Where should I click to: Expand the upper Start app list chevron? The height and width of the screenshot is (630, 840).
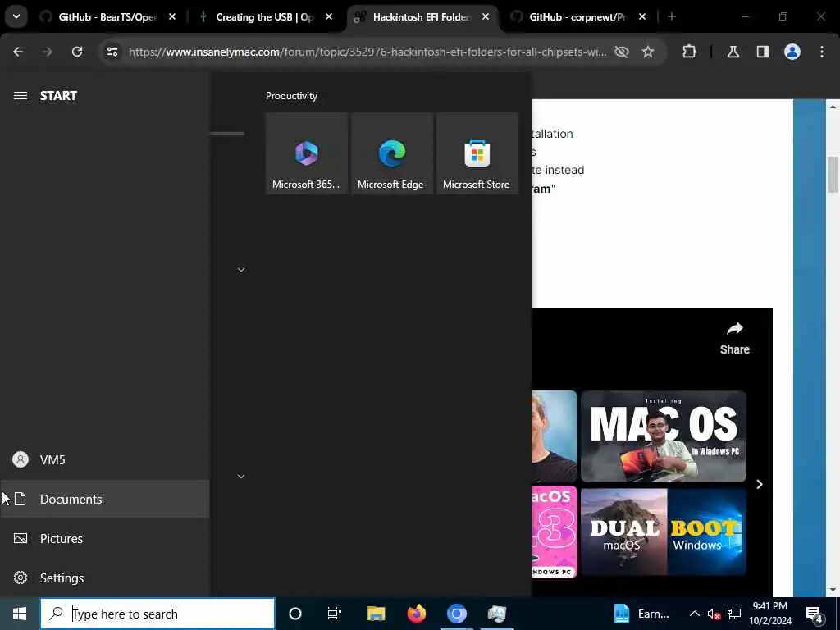(x=241, y=269)
